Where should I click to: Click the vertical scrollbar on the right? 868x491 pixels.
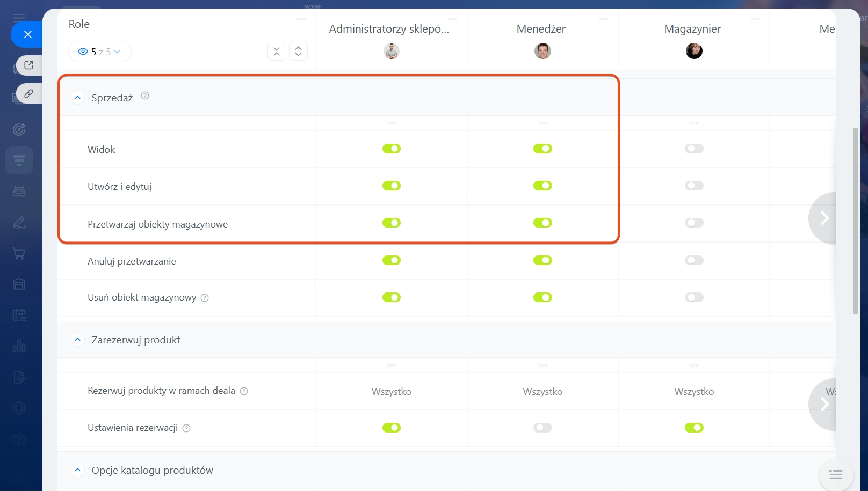pyautogui.click(x=855, y=221)
